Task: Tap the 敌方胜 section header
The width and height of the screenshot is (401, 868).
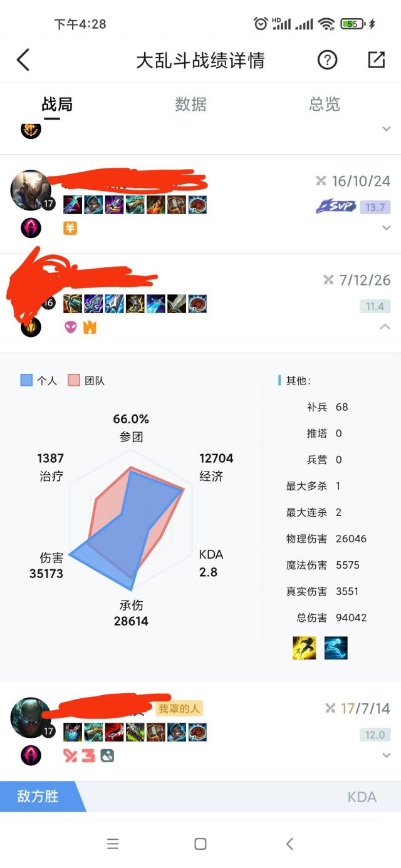Action: [x=38, y=797]
